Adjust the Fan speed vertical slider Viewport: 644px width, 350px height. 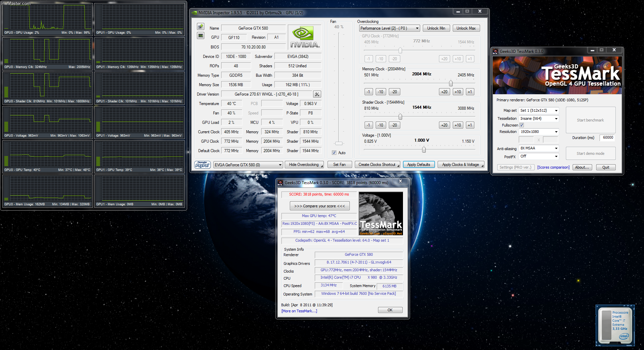click(339, 143)
